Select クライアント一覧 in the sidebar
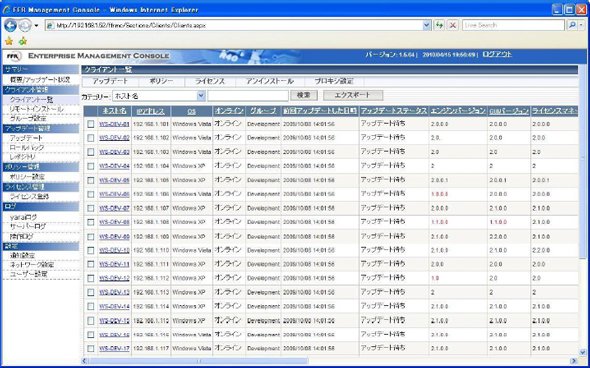Screen dimensions: 590x368 31,100
